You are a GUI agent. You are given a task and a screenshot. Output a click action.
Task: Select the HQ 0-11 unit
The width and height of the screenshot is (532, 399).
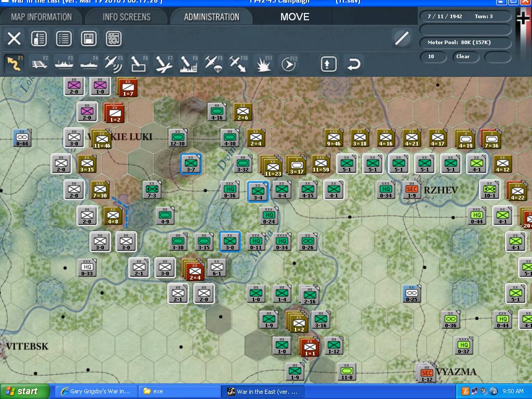256,242
